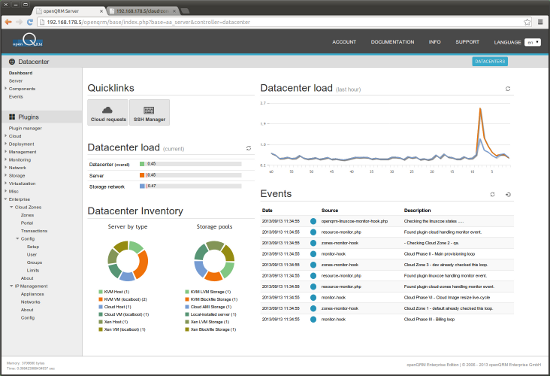Open Events in the sidebar

point(16,96)
